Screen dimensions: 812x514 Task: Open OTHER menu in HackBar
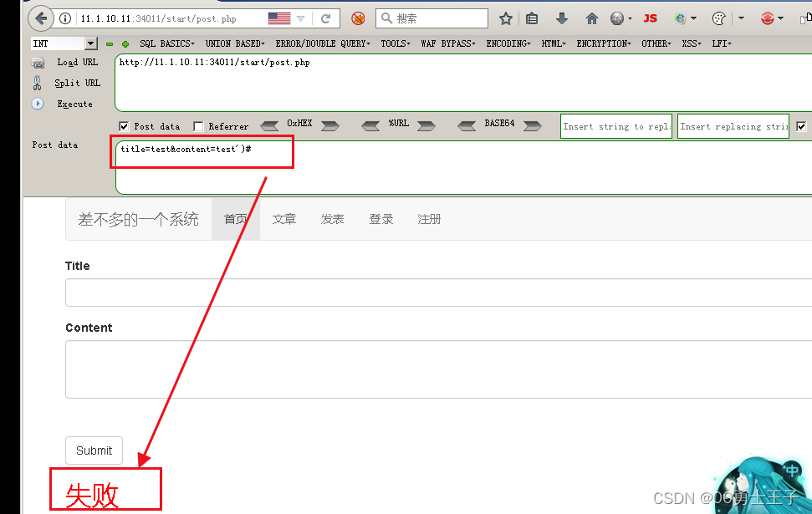[656, 43]
